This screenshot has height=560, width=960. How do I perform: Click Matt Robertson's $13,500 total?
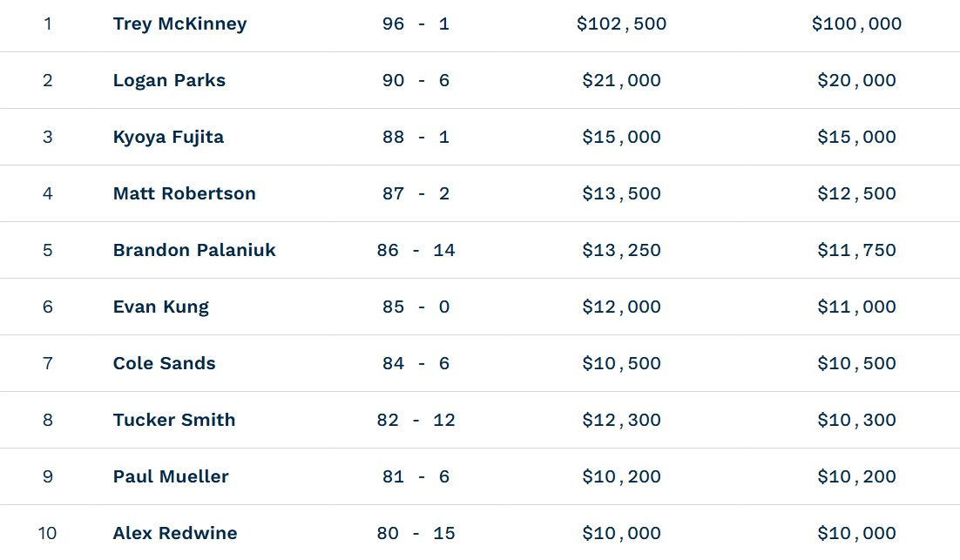click(x=621, y=193)
